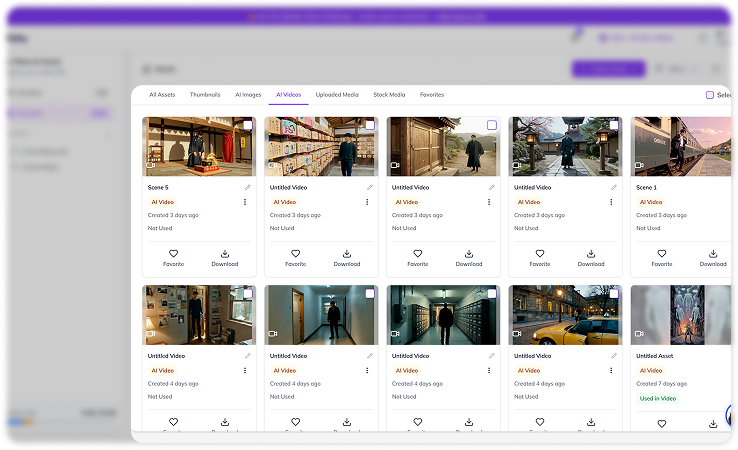Screen dimensions: 738x450
Task: Click the pencil icon on the yellow taxi video
Action: click(613, 355)
